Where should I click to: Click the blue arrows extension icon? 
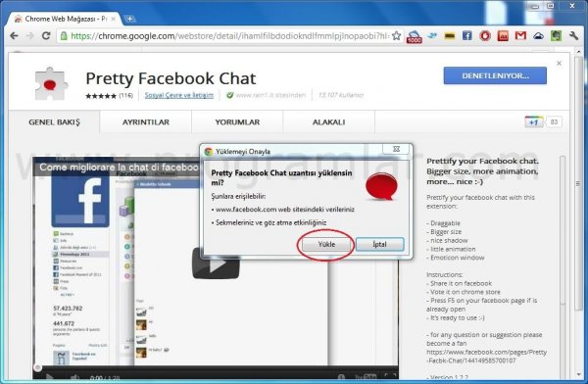tap(432, 36)
